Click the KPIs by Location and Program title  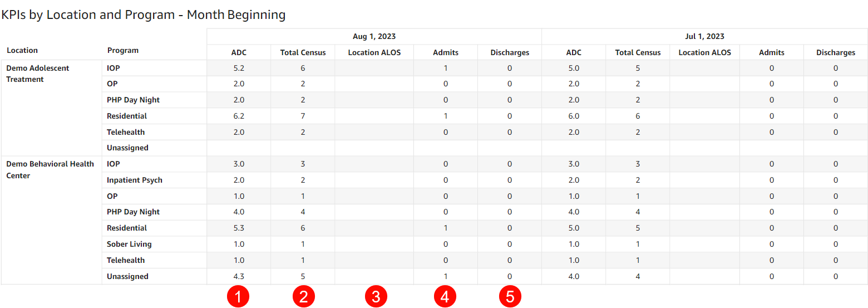coord(144,15)
